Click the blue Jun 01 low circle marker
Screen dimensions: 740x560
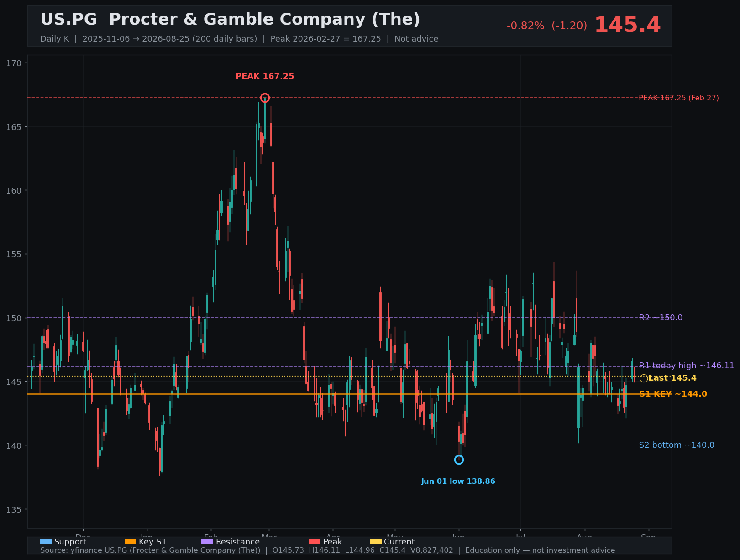pos(459,460)
